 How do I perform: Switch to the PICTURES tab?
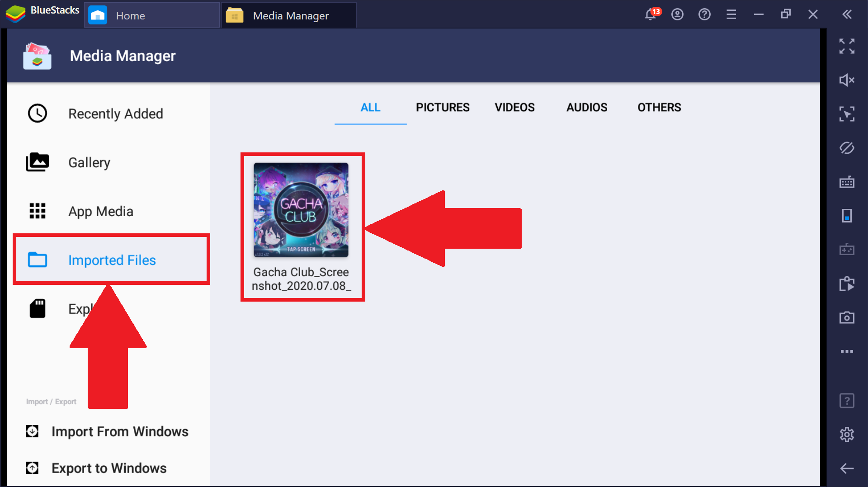443,108
